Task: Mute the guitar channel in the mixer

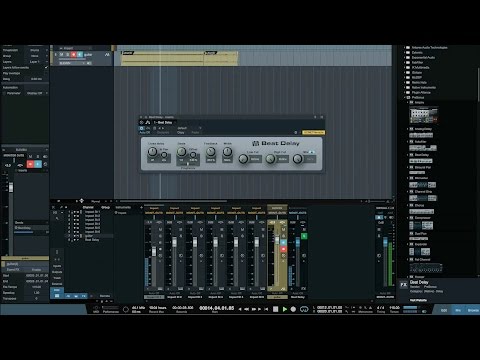Action: point(283,229)
